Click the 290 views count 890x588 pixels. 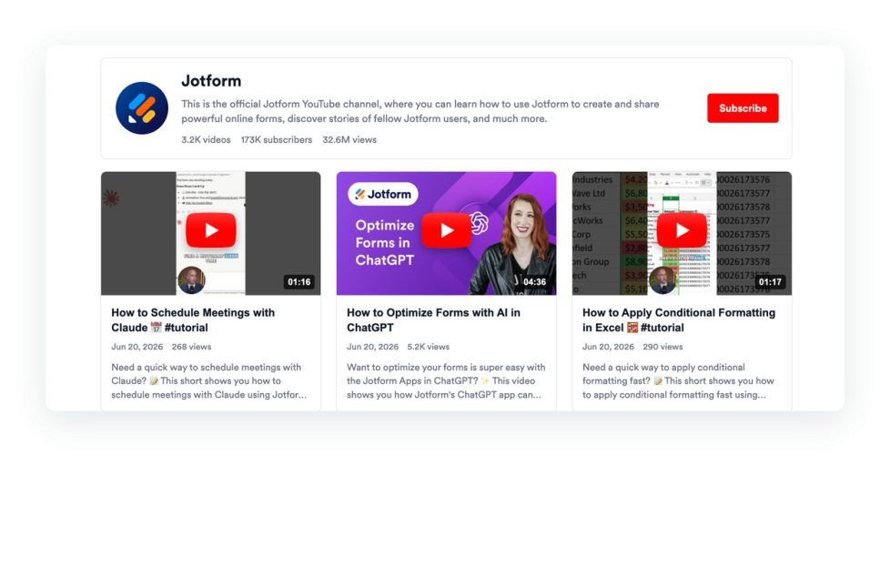click(x=663, y=347)
